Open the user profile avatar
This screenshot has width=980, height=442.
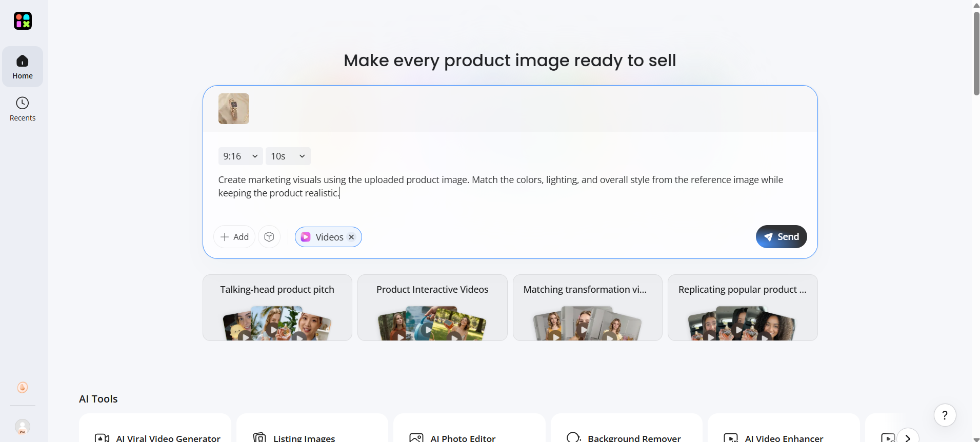[23, 427]
